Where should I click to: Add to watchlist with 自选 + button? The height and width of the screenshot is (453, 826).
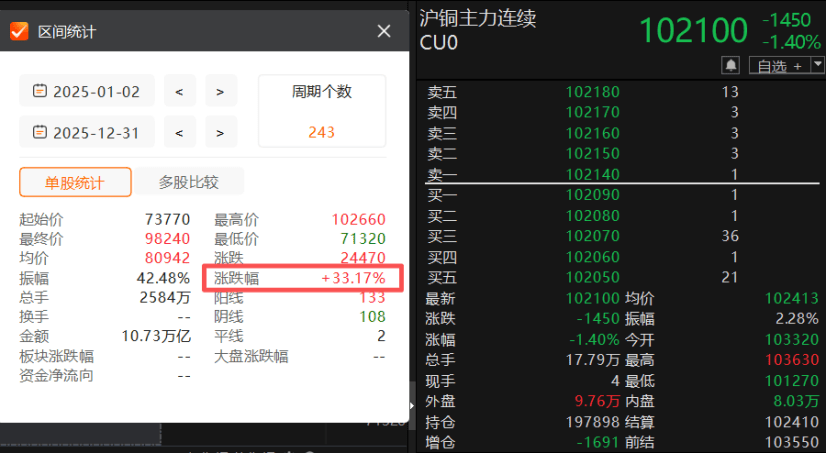coord(779,66)
